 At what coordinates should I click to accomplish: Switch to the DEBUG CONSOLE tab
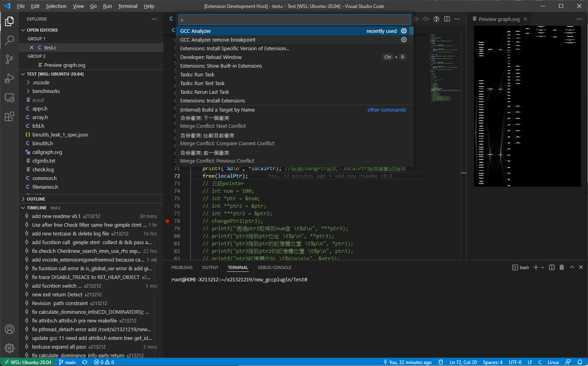point(274,267)
